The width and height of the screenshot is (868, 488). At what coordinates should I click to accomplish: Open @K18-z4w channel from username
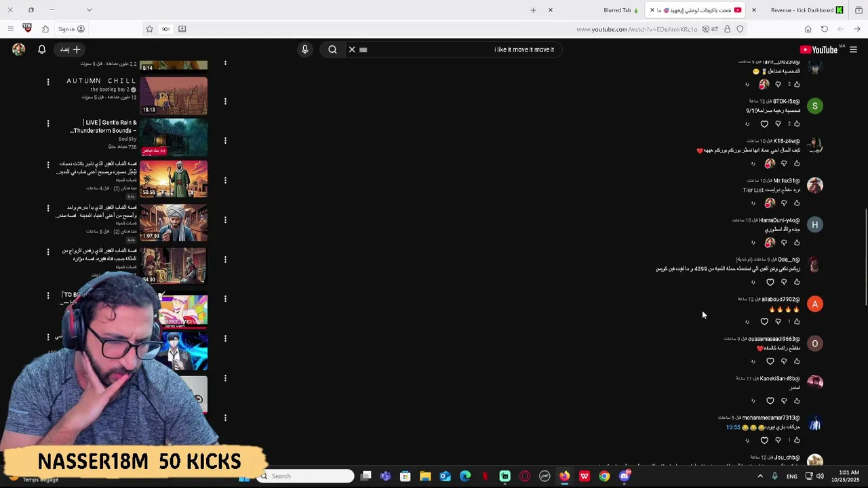[x=787, y=141]
